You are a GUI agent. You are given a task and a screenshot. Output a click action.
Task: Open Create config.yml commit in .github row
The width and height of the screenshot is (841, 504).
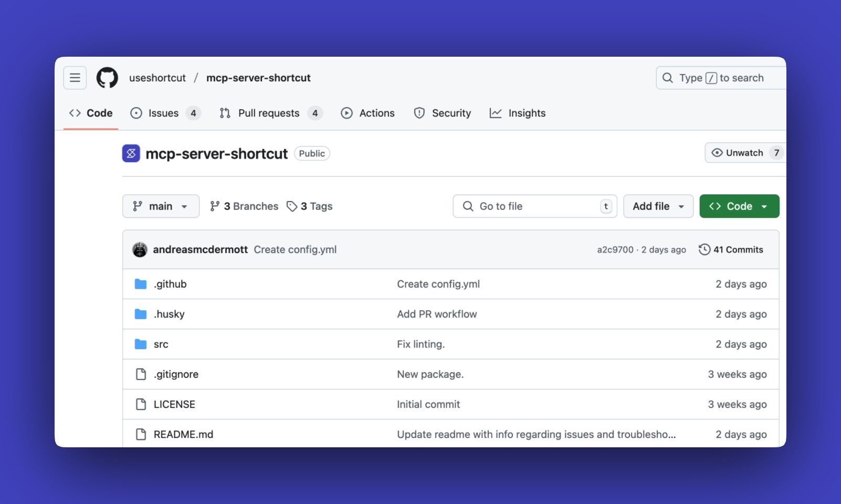click(438, 284)
